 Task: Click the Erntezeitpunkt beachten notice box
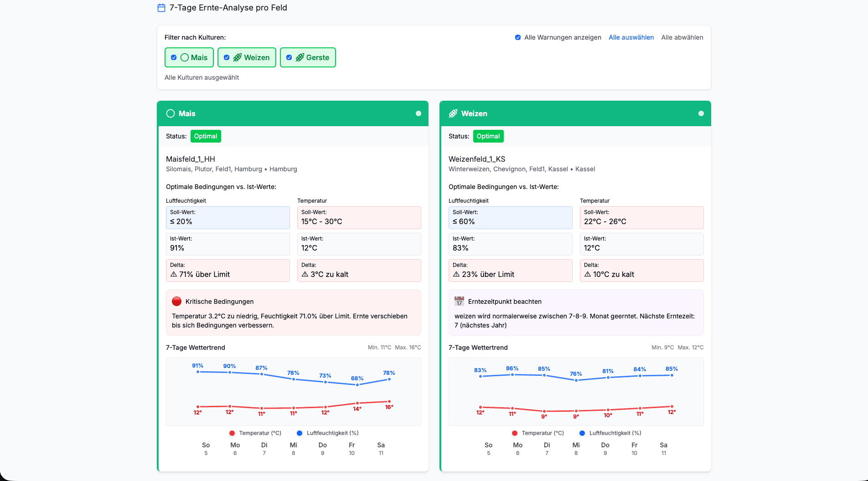[576, 312]
